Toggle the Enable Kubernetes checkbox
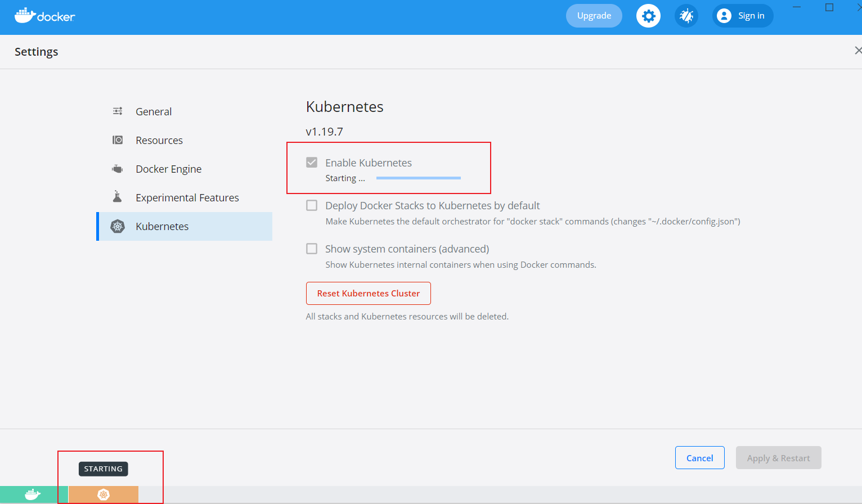862x504 pixels. click(x=312, y=163)
